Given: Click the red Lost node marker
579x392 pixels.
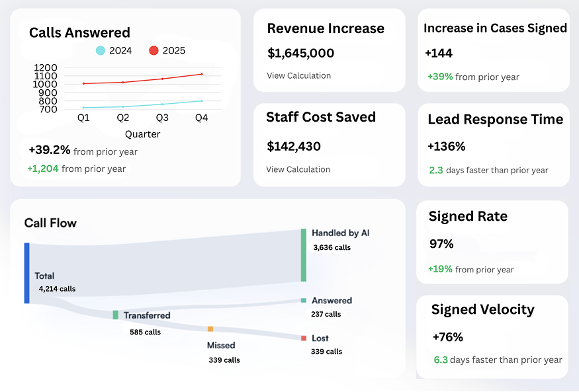Looking at the screenshot, I should pyautogui.click(x=302, y=338).
